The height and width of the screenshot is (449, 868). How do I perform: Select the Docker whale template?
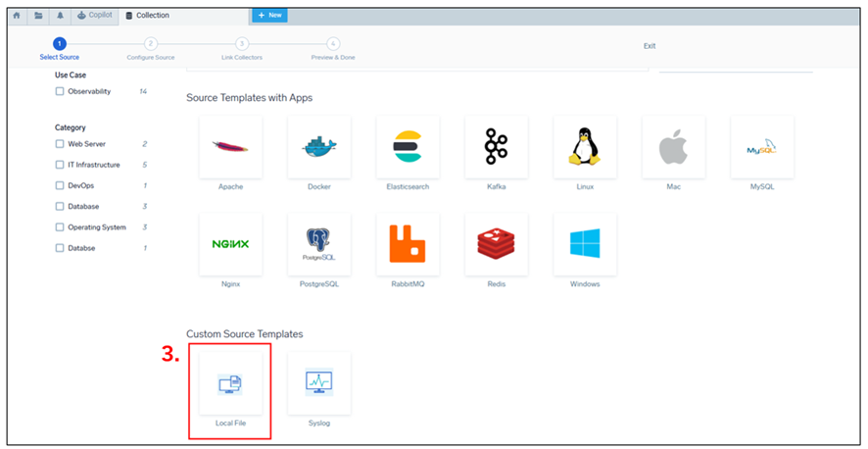tap(318, 147)
